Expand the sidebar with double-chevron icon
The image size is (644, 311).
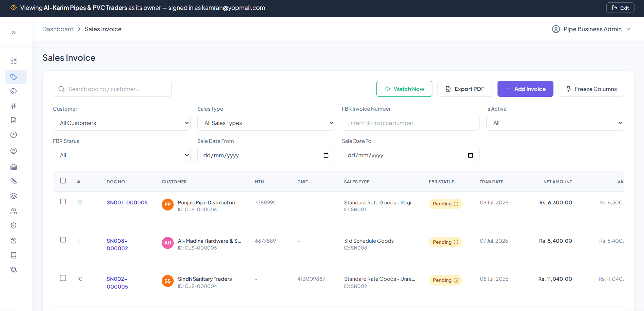click(x=14, y=33)
